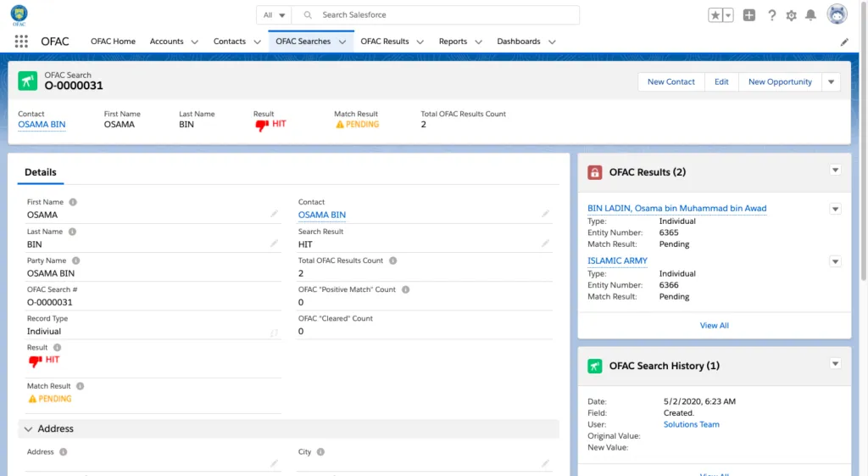Open row actions for ISLAMIC ARMY result

tap(835, 261)
